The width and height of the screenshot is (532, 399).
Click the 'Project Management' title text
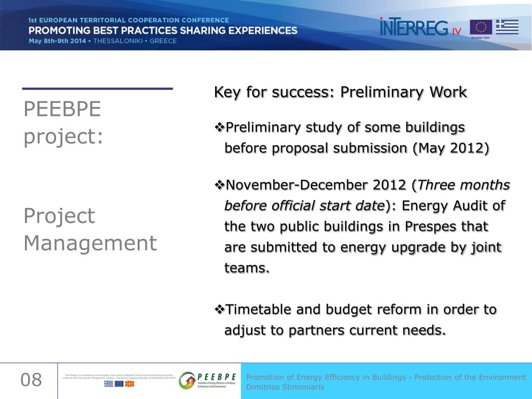(90, 229)
